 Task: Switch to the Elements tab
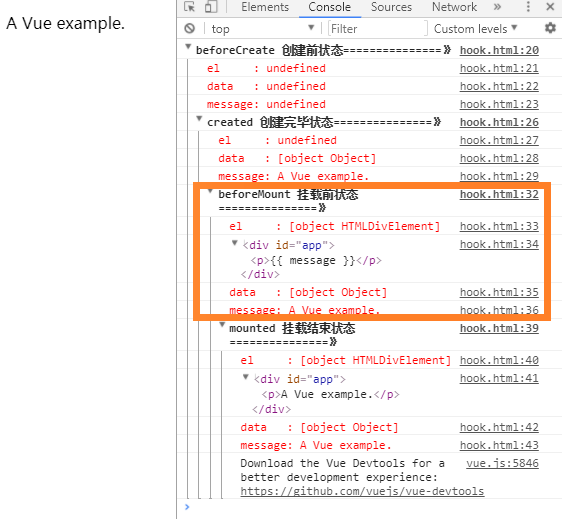click(265, 7)
